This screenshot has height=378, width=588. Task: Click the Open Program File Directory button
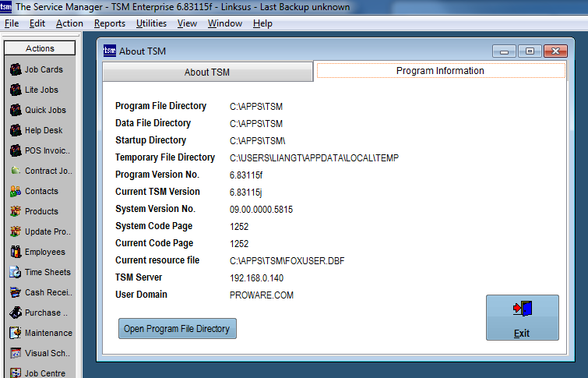coord(177,329)
